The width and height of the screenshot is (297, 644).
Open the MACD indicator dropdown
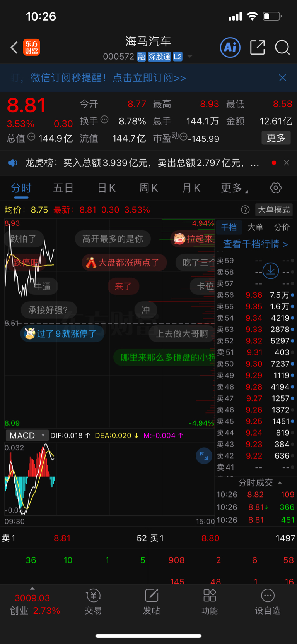[x=27, y=435]
